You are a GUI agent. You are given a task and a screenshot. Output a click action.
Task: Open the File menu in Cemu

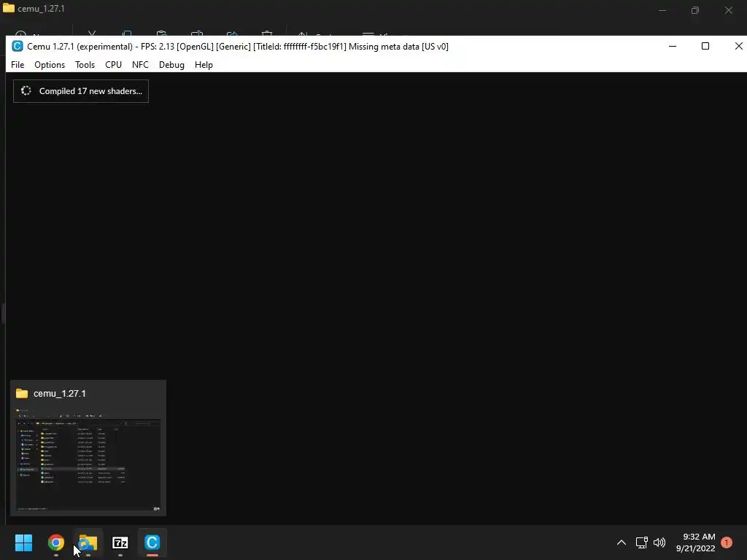click(18, 65)
